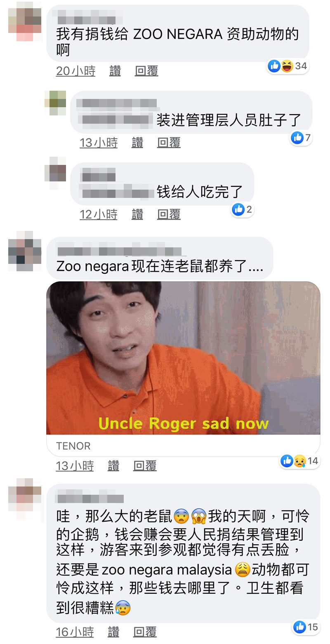View likes on 钱给人吃完了 reply
The width and height of the screenshot is (330, 644).
point(242,209)
